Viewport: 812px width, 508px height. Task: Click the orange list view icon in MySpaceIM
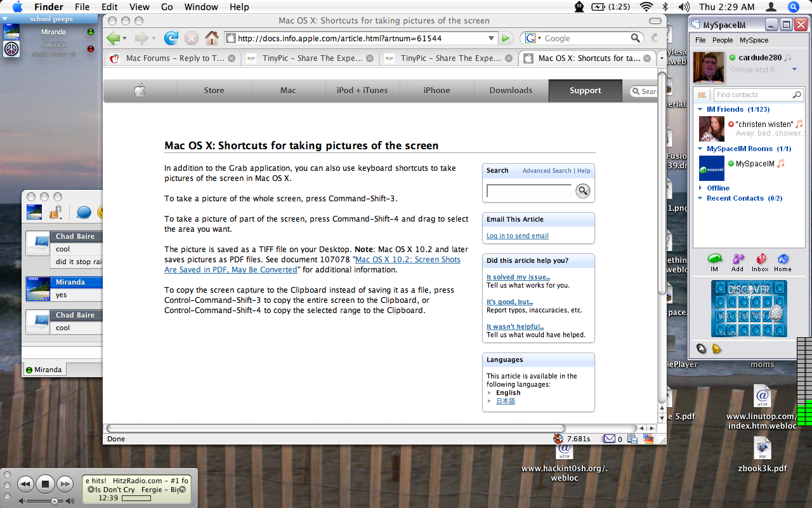[x=702, y=95]
